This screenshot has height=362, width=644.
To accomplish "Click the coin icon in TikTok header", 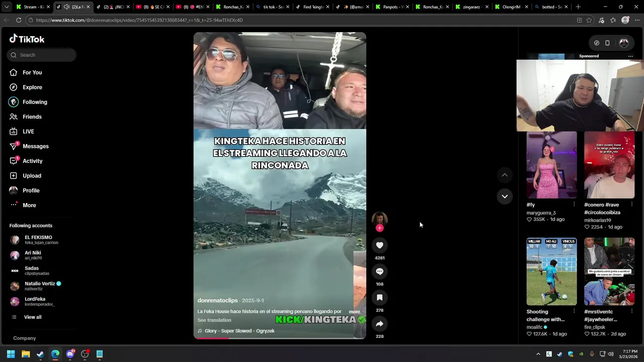I will pos(596,43).
